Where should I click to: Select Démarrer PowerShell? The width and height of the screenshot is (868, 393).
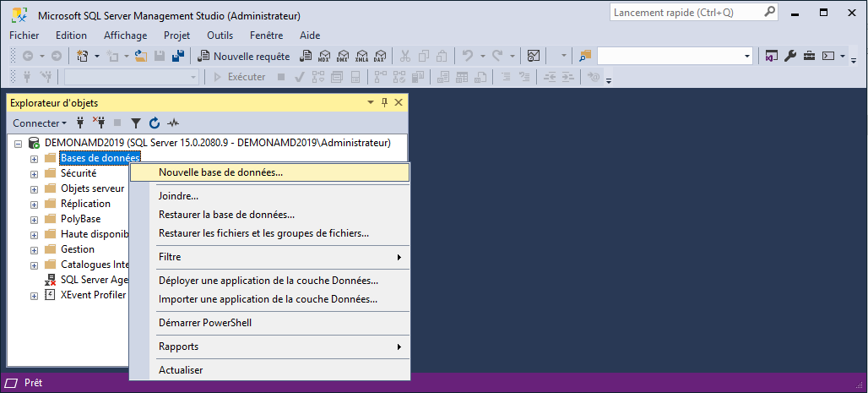pyautogui.click(x=269, y=323)
